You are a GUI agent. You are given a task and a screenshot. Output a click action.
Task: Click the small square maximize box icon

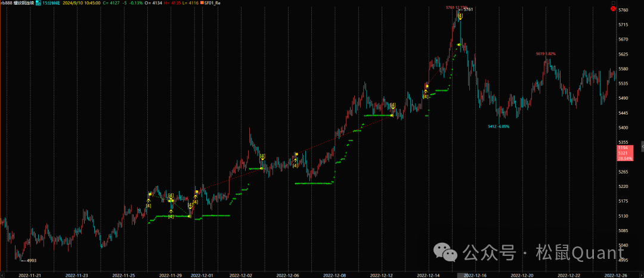(613, 3)
